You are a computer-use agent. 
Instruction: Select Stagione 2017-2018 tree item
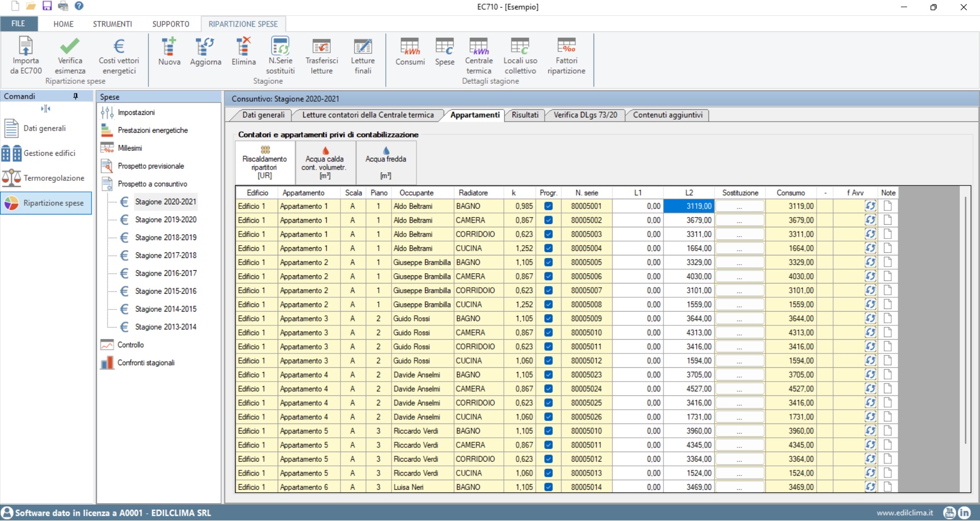point(165,255)
